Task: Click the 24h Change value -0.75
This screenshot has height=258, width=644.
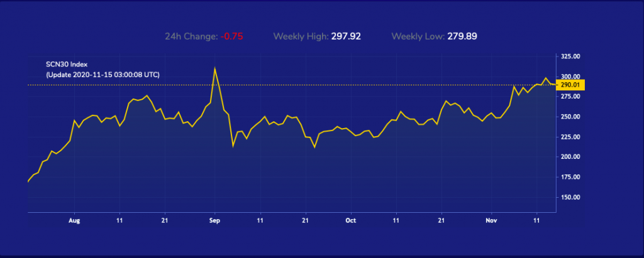Action: (232, 36)
